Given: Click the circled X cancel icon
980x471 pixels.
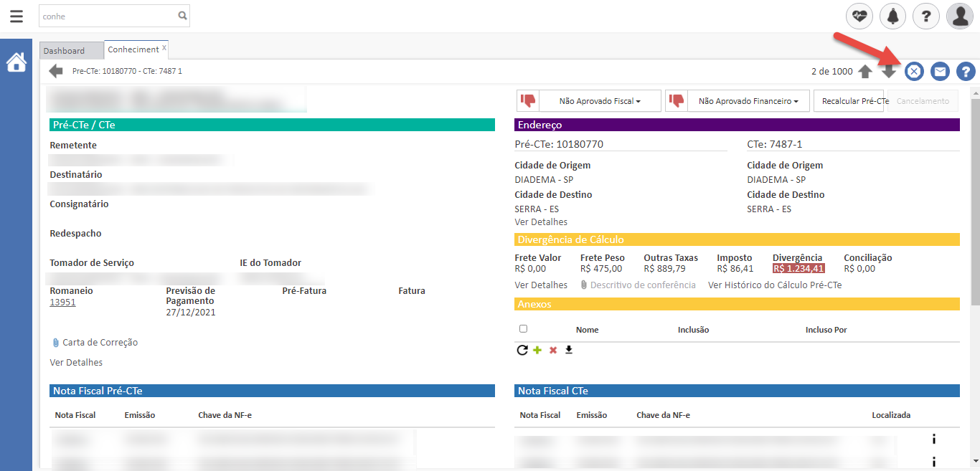Looking at the screenshot, I should point(913,71).
